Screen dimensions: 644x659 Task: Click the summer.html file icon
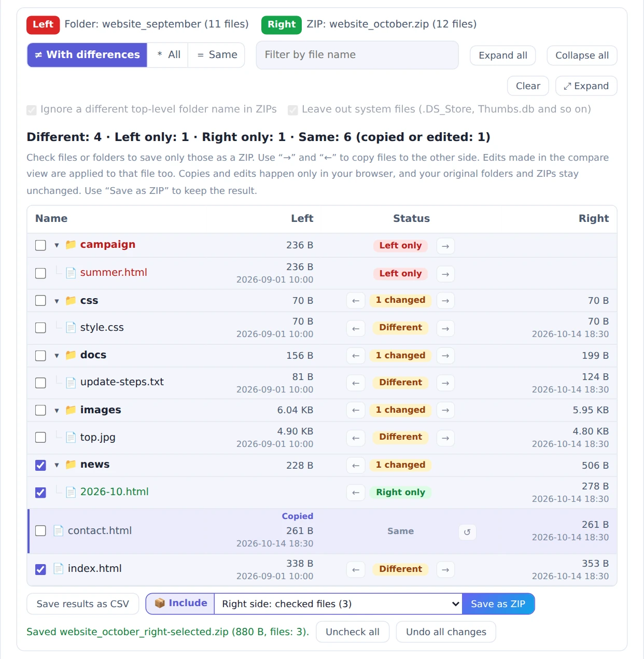(71, 273)
